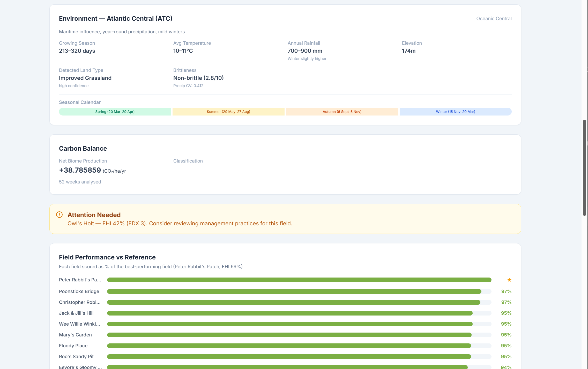The width and height of the screenshot is (588, 369).
Task: Click the Winter slightly higher note
Action: [307, 59]
